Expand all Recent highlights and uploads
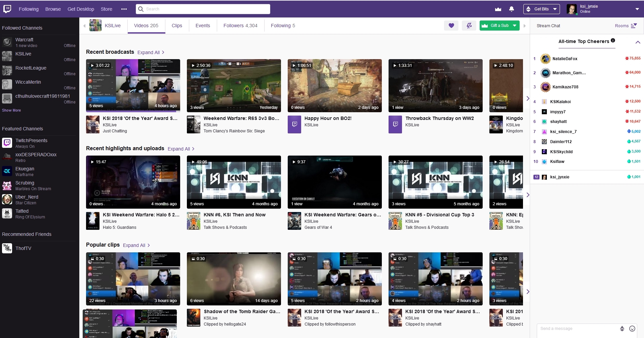Viewport: 644px width, 338px height. tap(181, 149)
